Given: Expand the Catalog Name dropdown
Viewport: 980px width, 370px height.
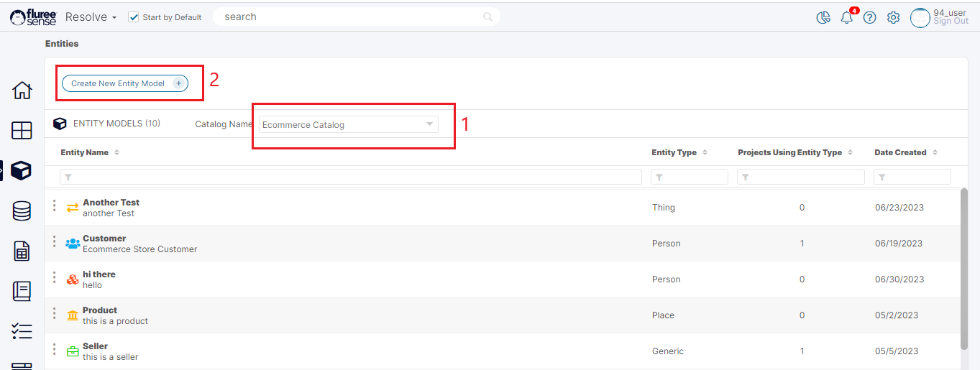Looking at the screenshot, I should [x=348, y=125].
